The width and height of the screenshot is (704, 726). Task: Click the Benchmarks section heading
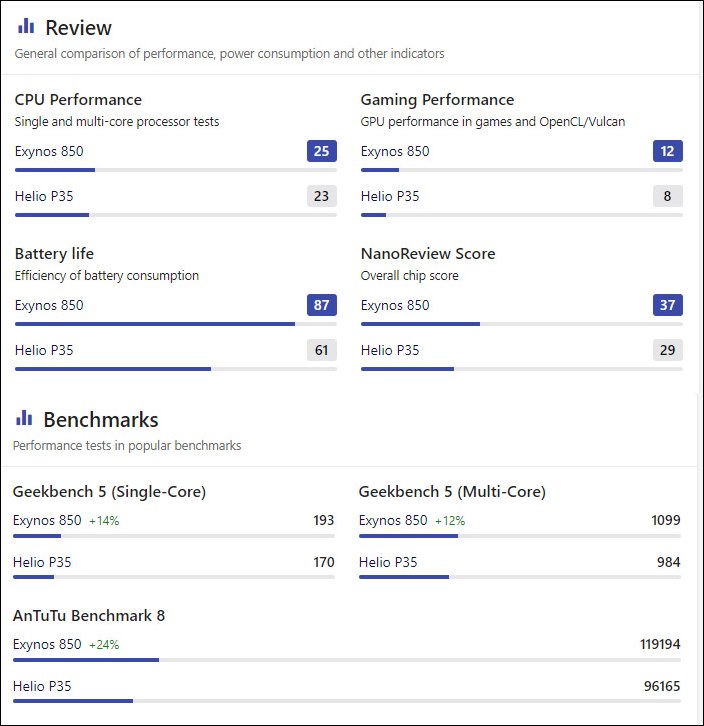pos(101,419)
